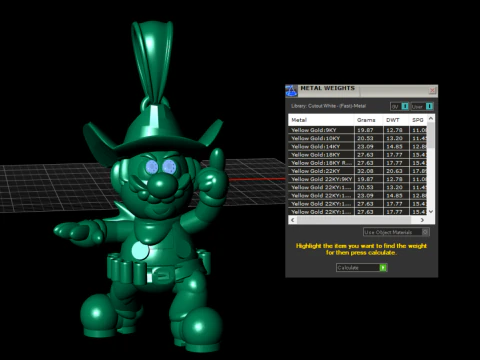Click the Library: Cutout White label

(328, 106)
